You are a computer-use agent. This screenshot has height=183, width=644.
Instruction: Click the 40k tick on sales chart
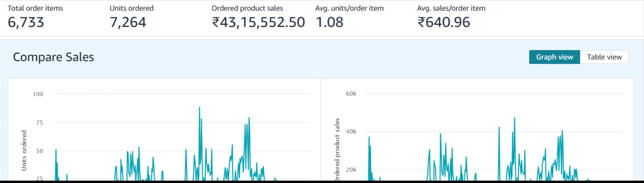351,131
